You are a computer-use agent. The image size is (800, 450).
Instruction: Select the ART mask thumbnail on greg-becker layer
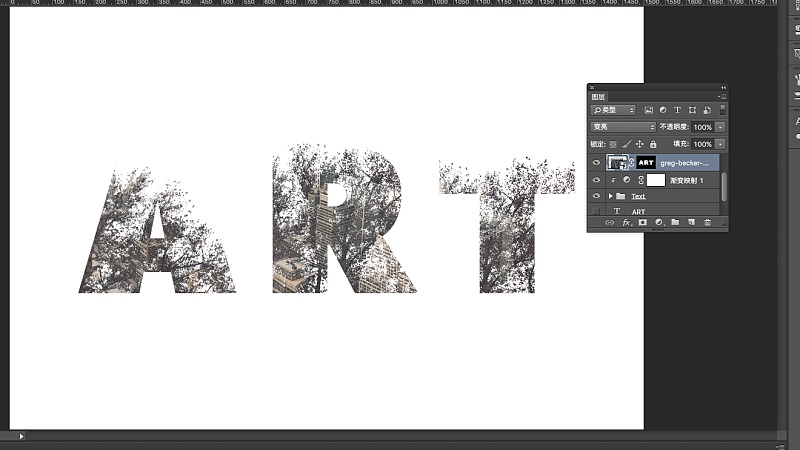tap(646, 163)
